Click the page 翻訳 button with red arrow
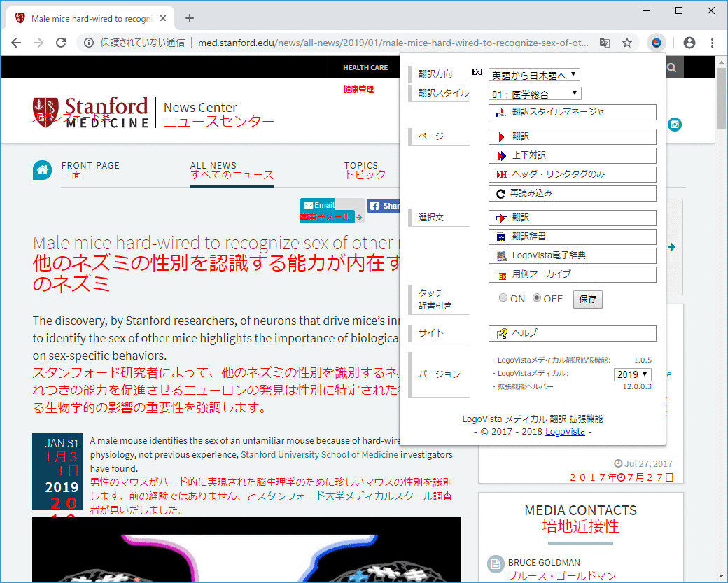This screenshot has width=728, height=583. pos(573,137)
